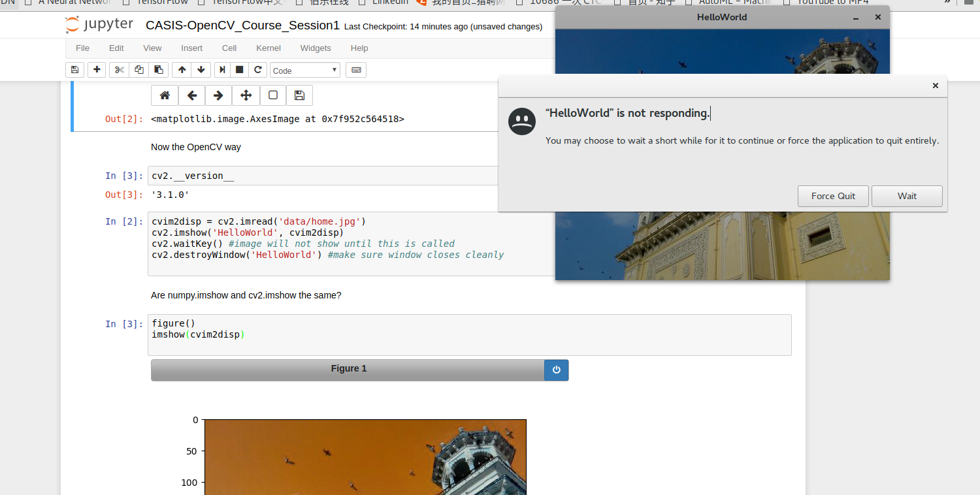
Task: Close the not responding dialog
Action: tap(935, 86)
